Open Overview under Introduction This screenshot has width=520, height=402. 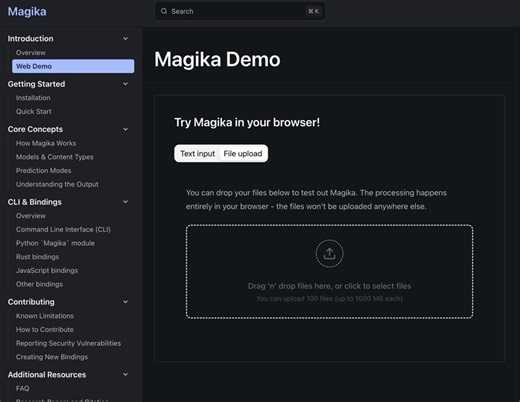31,52
